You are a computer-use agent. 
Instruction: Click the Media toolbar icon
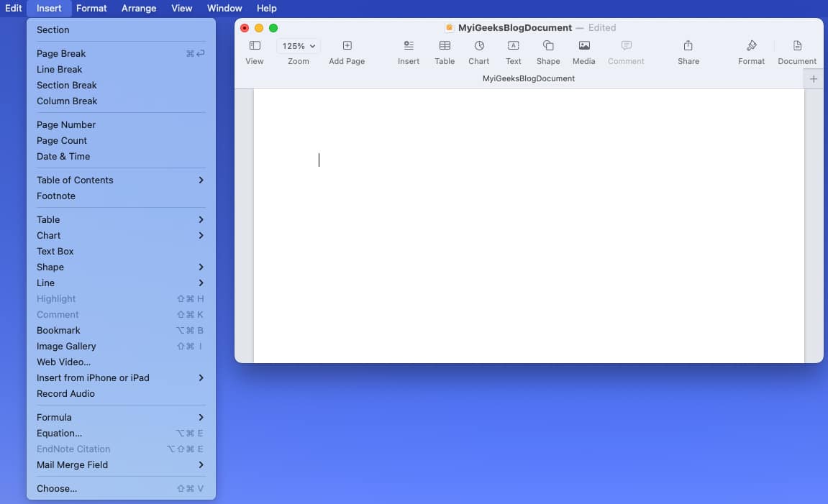584,46
